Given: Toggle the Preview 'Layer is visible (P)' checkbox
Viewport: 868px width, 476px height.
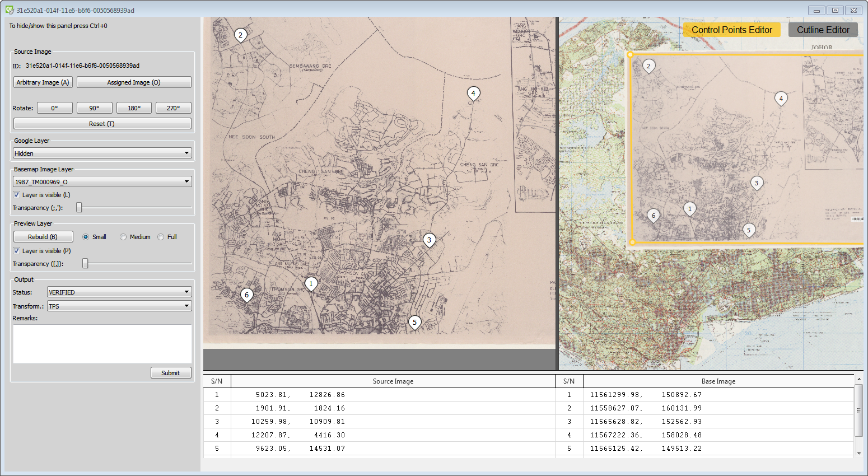Looking at the screenshot, I should pos(16,250).
